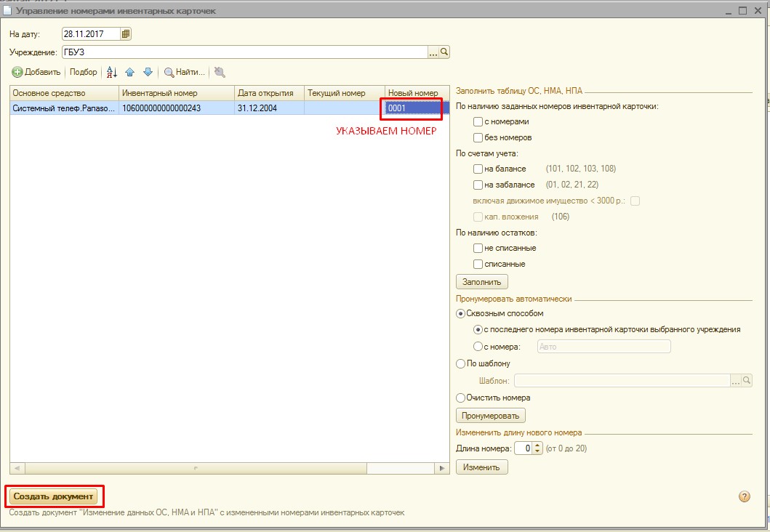Check the 'на балансе' checkbox
This screenshot has width=770, height=532.
(x=478, y=169)
